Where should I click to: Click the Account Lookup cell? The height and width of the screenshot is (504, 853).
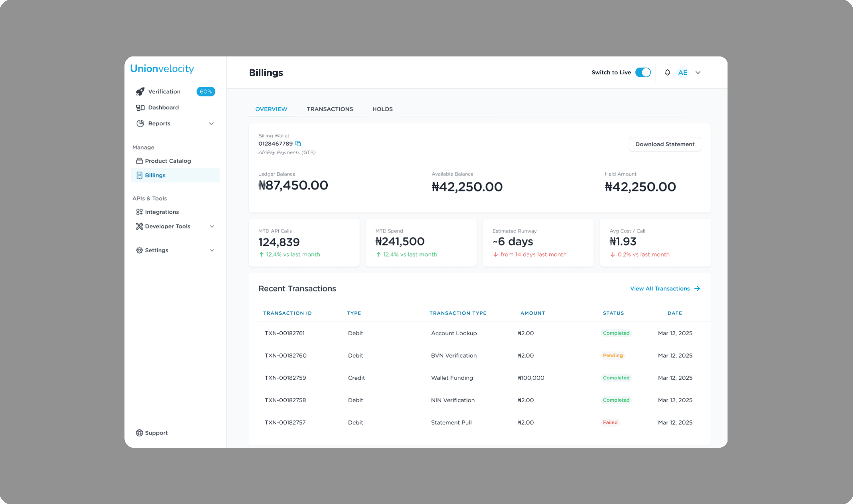454,333
